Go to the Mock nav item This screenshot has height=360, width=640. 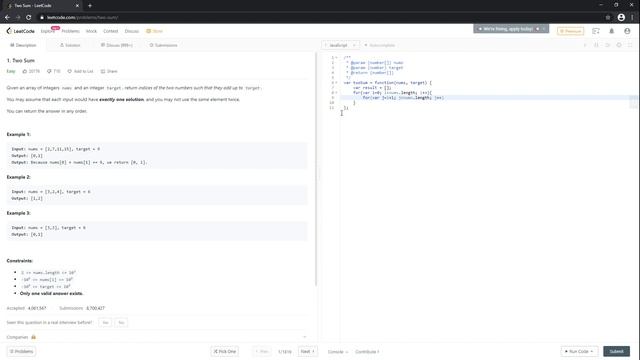point(91,31)
